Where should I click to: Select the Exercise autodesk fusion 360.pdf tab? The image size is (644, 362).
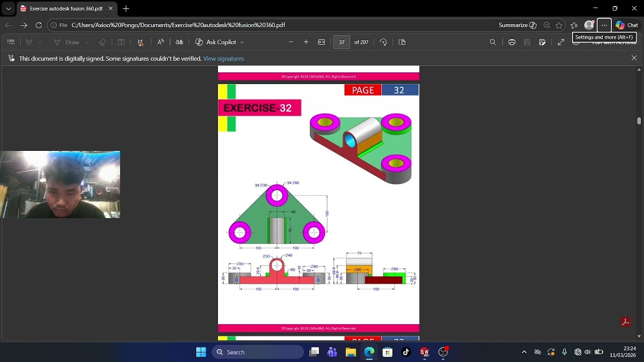click(66, 9)
